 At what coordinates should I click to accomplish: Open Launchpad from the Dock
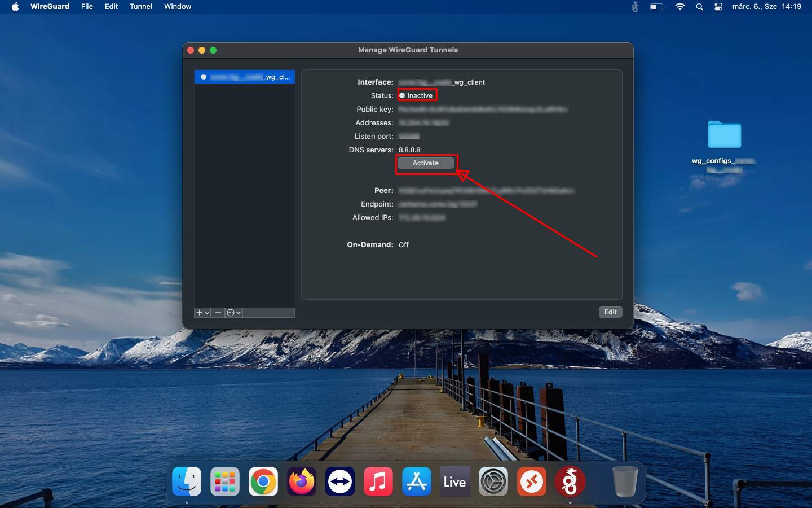click(225, 481)
